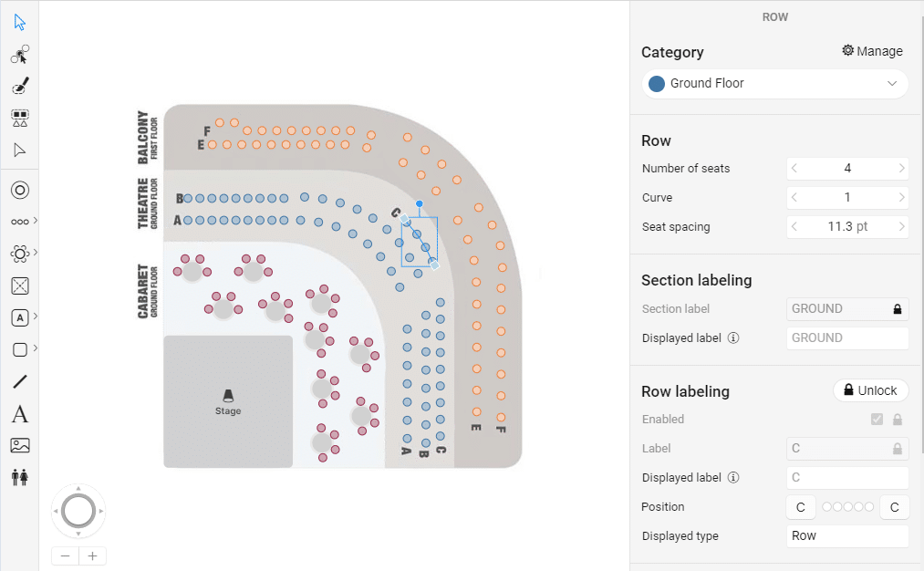Viewport: 924px width, 571px height.
Task: Select left position C label toggle
Action: pos(800,507)
